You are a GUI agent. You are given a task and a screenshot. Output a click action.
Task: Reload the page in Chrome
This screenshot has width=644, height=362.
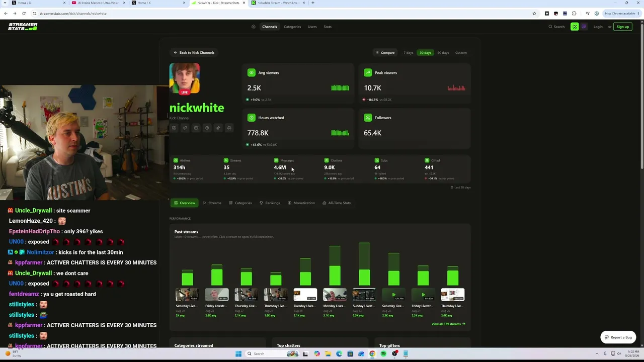tap(24, 14)
